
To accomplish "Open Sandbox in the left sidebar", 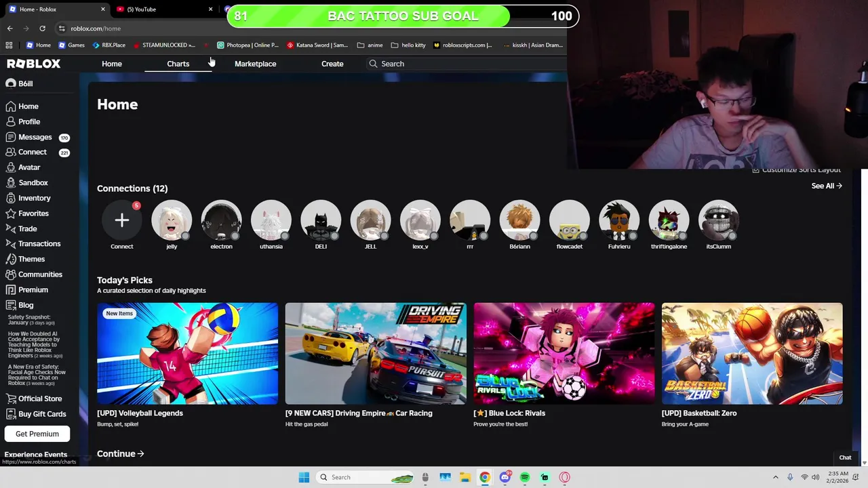I will click(x=26, y=183).
